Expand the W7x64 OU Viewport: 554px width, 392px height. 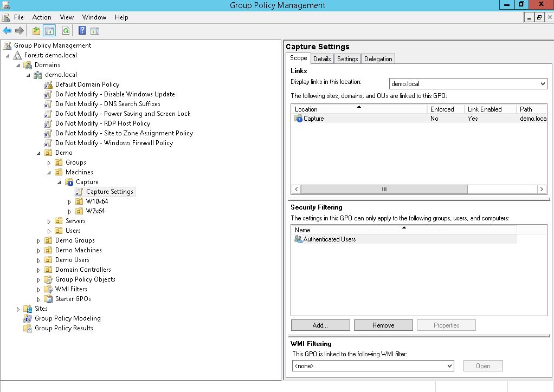tap(69, 212)
